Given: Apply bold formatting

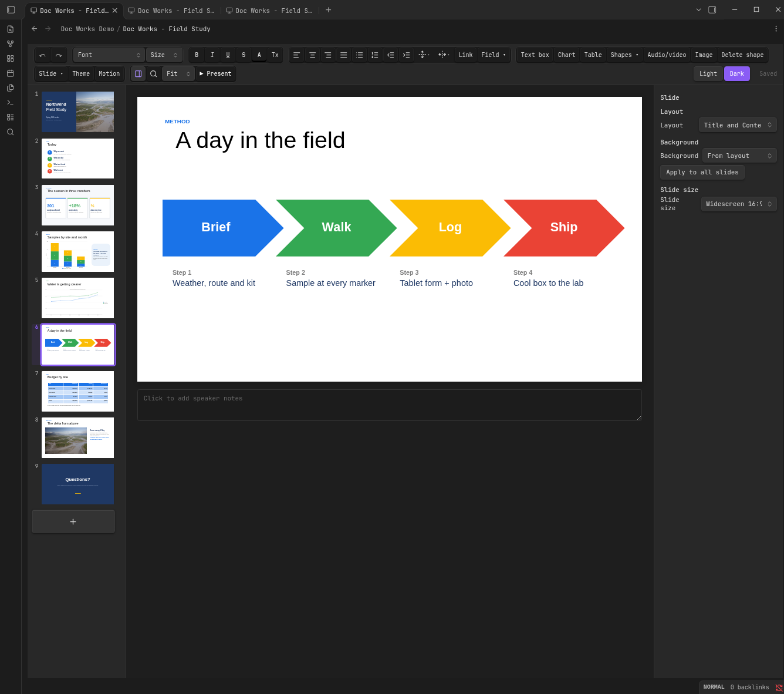Looking at the screenshot, I should pyautogui.click(x=197, y=55).
